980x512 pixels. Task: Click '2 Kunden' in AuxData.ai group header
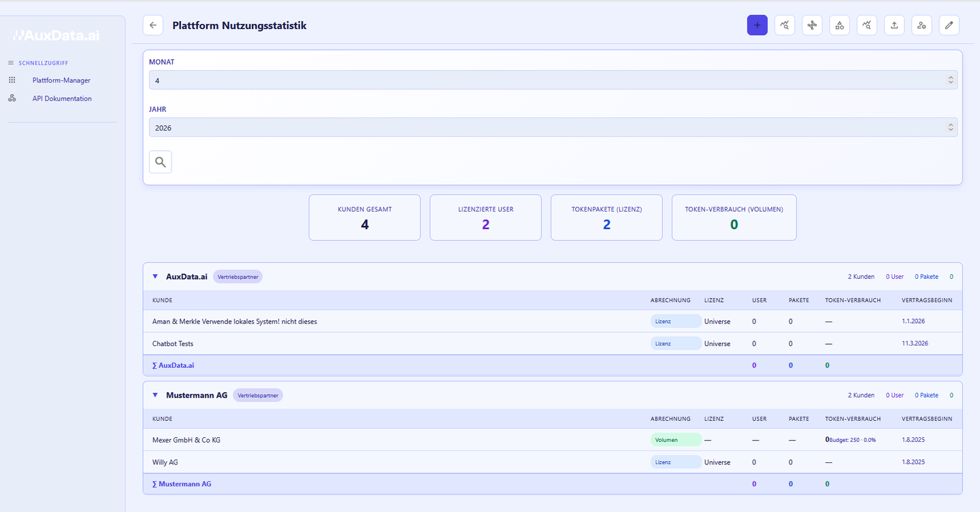(861, 277)
